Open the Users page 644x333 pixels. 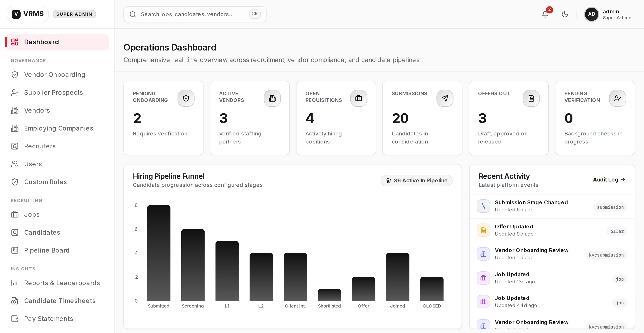click(x=57, y=164)
